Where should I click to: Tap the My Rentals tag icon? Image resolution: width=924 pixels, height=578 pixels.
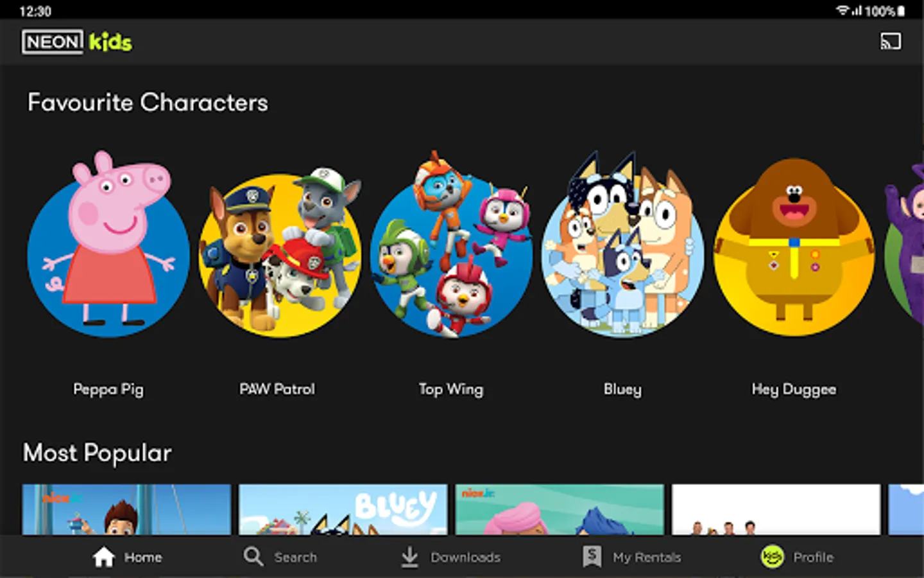pyautogui.click(x=592, y=557)
